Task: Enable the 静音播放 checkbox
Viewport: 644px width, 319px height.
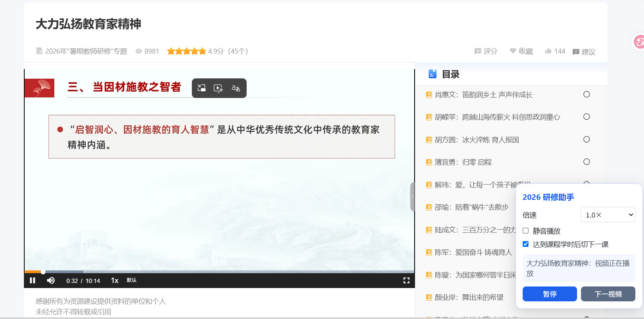Action: tap(526, 231)
